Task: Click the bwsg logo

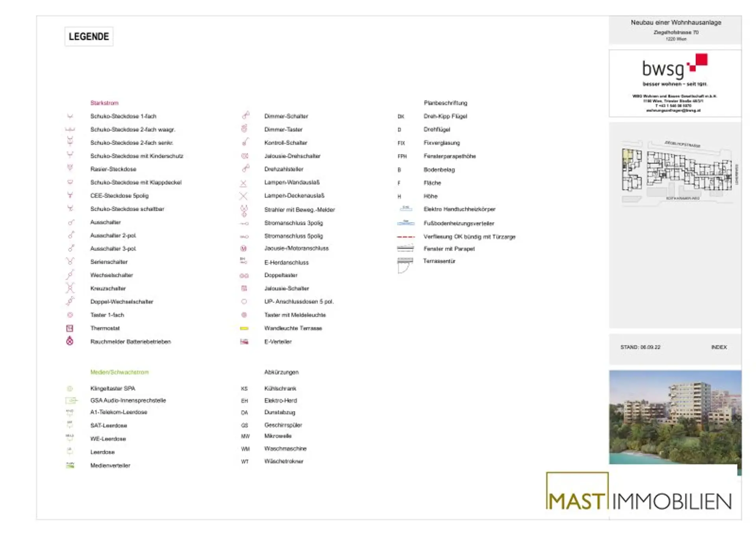Action: [x=674, y=68]
